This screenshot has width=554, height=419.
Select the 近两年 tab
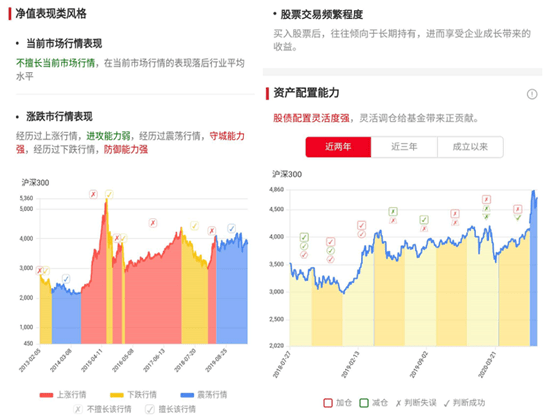[x=338, y=147]
